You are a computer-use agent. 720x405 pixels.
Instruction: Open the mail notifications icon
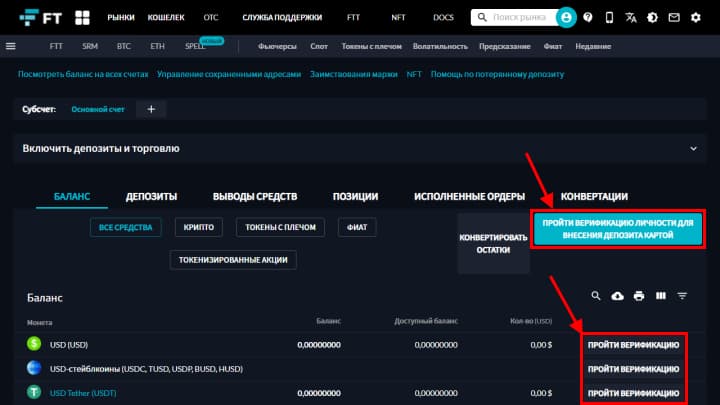(x=675, y=17)
